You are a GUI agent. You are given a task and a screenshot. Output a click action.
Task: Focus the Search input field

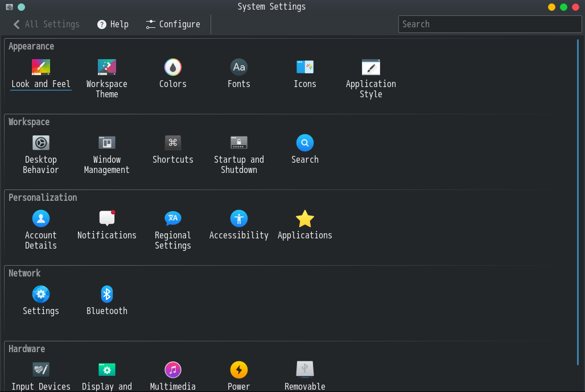point(490,24)
